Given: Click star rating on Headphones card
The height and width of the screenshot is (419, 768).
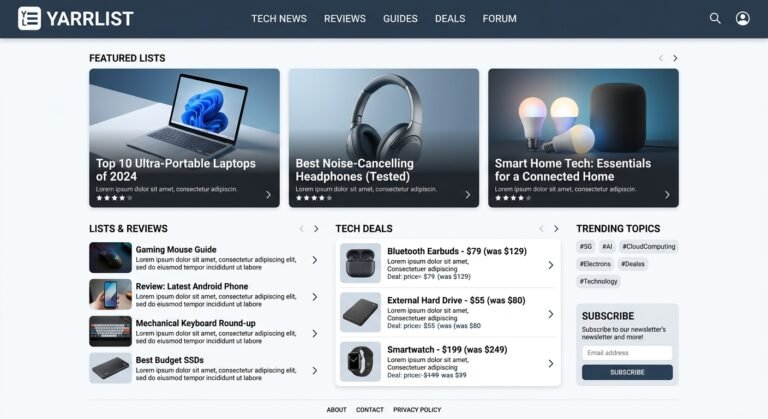Looking at the screenshot, I should 314,198.
